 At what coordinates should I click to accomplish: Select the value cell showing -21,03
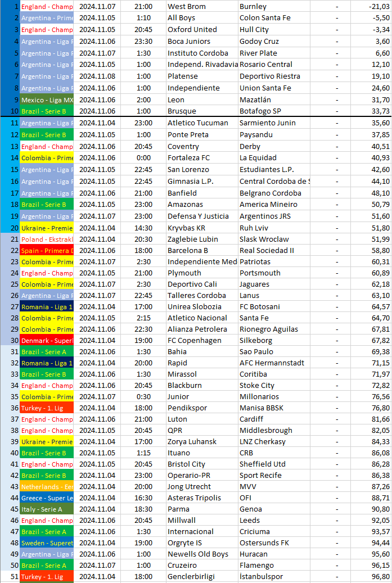tap(371, 6)
